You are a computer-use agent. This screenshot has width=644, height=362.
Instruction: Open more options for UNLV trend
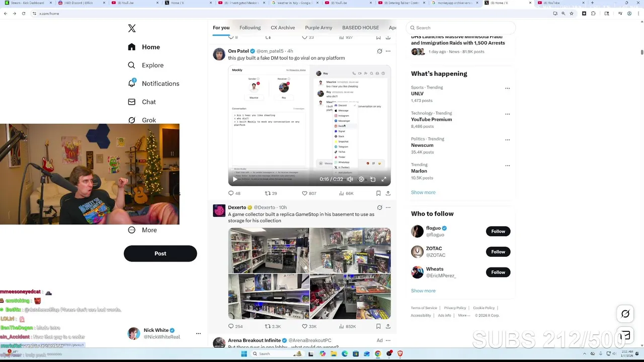507,88
